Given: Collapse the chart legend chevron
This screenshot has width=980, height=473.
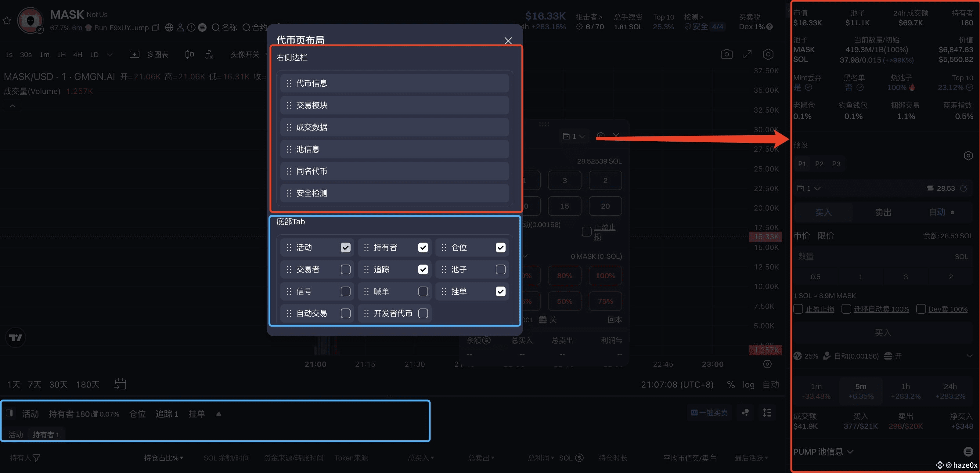Looking at the screenshot, I should click(12, 106).
